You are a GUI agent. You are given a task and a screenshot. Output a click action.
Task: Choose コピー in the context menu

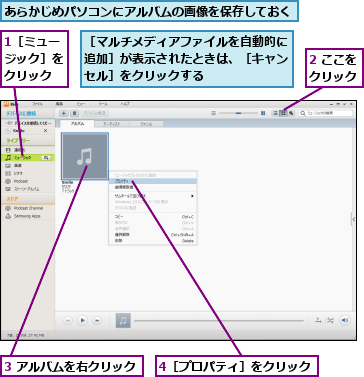pyautogui.click(x=153, y=217)
